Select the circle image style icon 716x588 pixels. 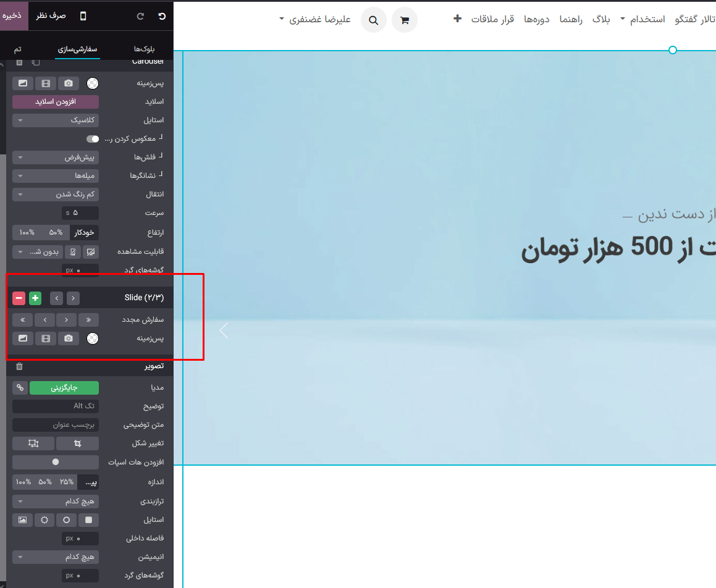(x=67, y=520)
